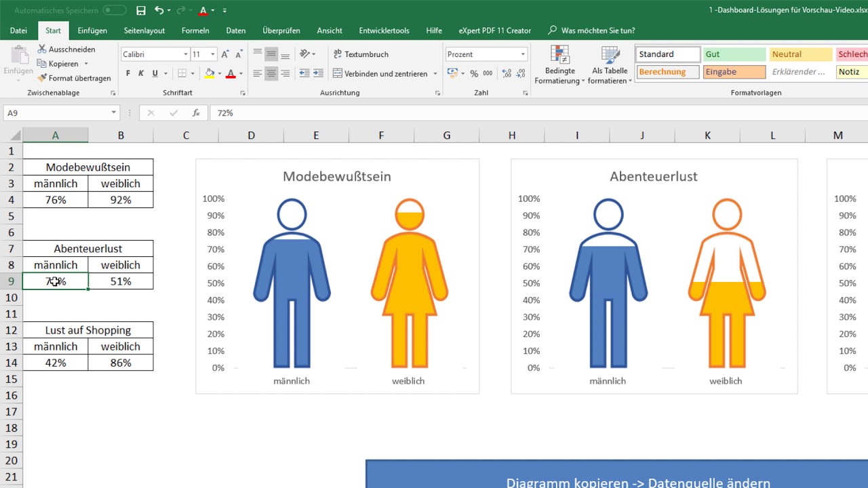
Task: Apply percent style with % icon
Action: click(x=474, y=73)
